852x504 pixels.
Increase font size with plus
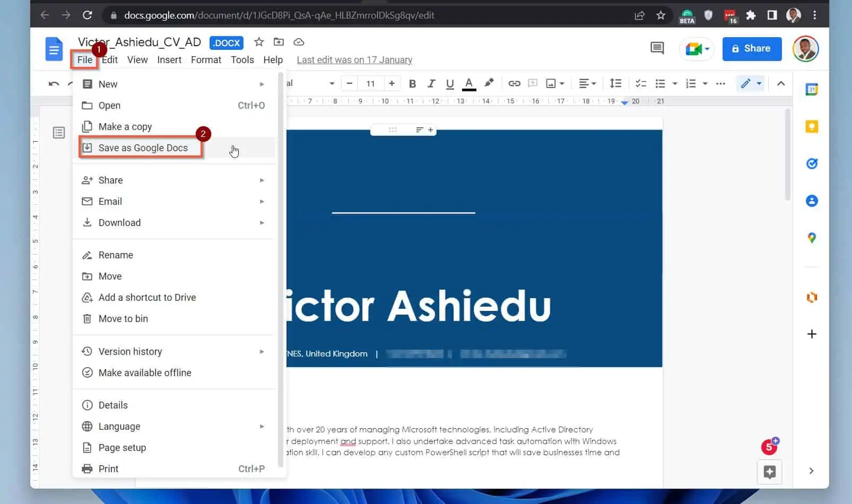pyautogui.click(x=392, y=83)
